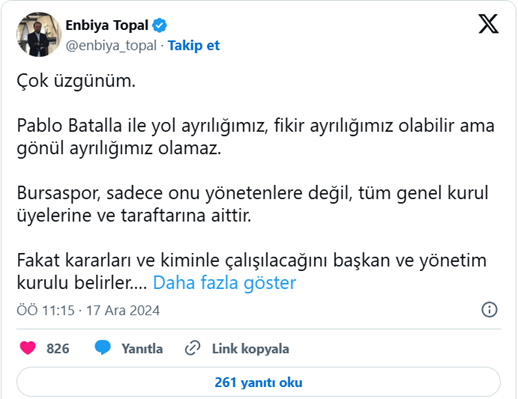Click the chain link copy icon
Viewport: 518px width, 399px height.
[x=192, y=348]
